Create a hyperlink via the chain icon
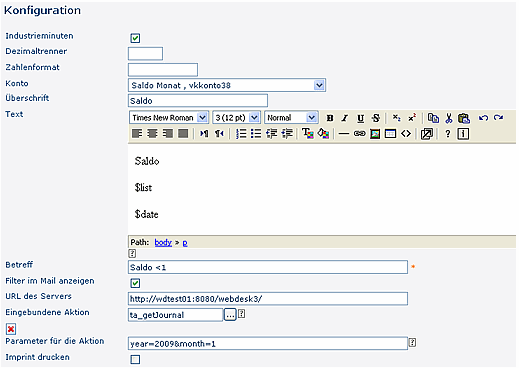Viewport: 519px width, 368px height. [x=359, y=134]
